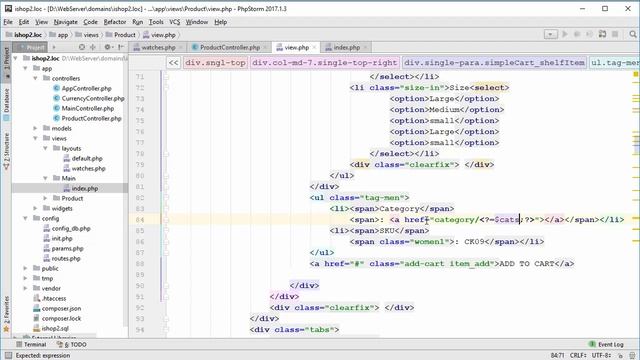Collapse the app folder in project tree
Screen dimensions: 640x360
(x=25, y=68)
